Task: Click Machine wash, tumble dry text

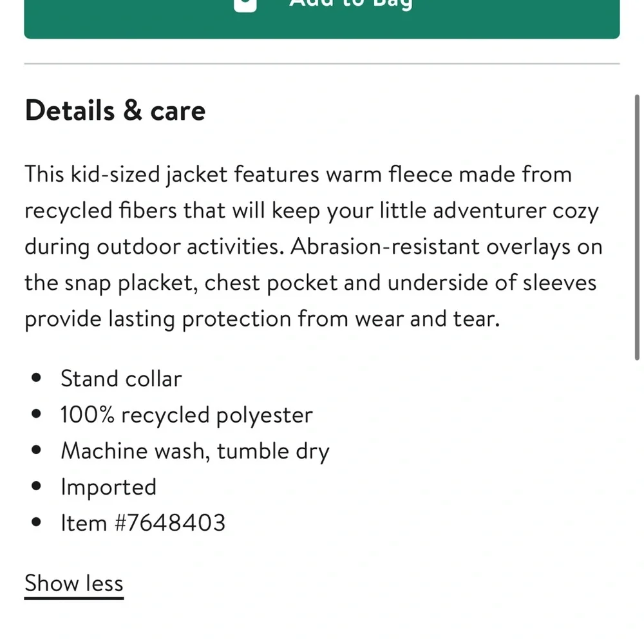Action: tap(195, 451)
